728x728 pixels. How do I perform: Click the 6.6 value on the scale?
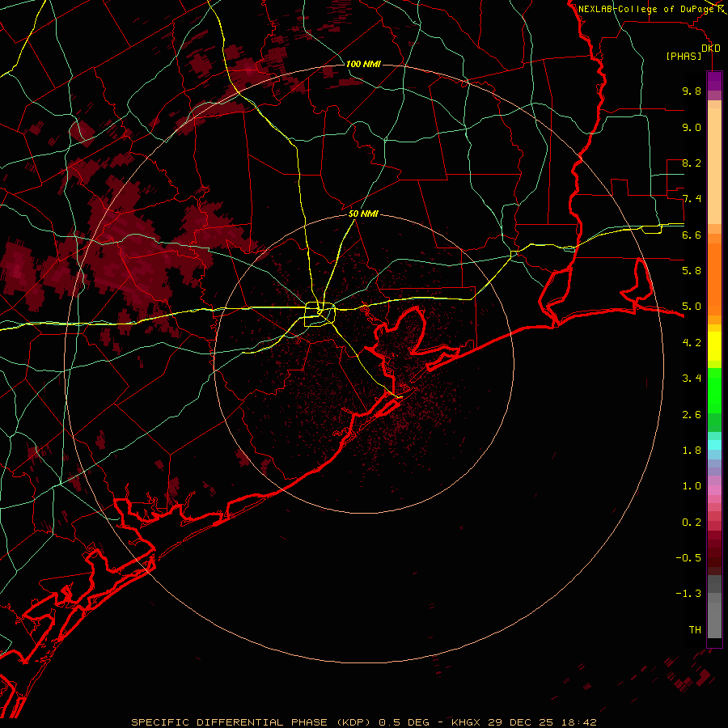point(692,235)
